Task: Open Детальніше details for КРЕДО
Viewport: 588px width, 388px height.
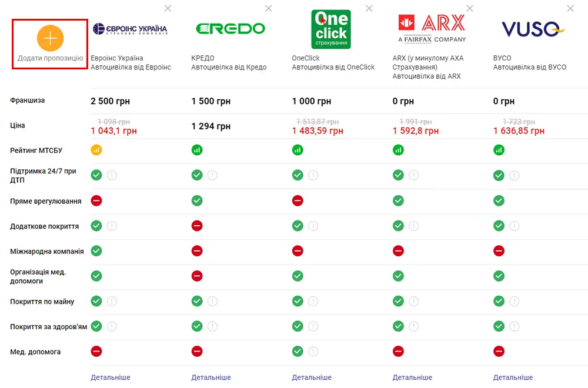Action: pos(211,377)
